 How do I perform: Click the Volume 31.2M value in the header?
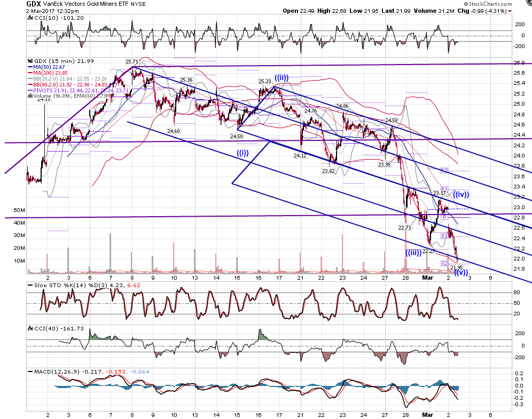click(x=434, y=11)
